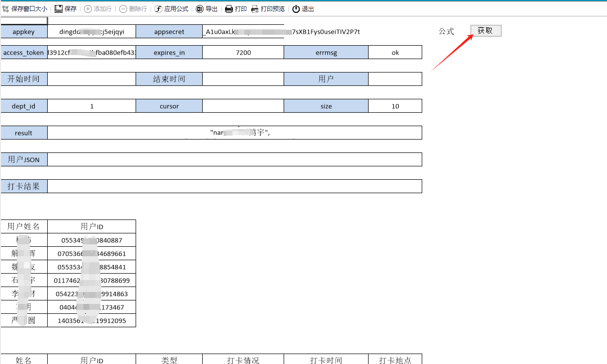Screen dimensions: 607x364
Task: Click the size value cell showing 10
Action: [x=395, y=106]
